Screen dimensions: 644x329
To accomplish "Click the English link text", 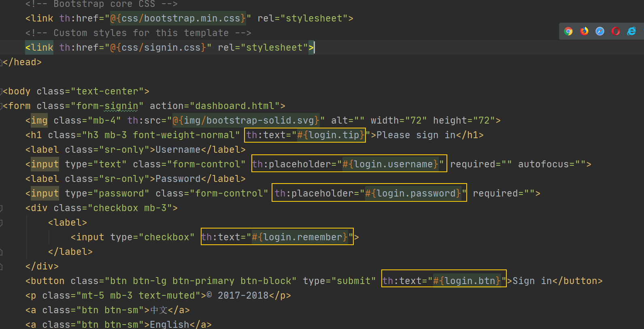I will (170, 325).
